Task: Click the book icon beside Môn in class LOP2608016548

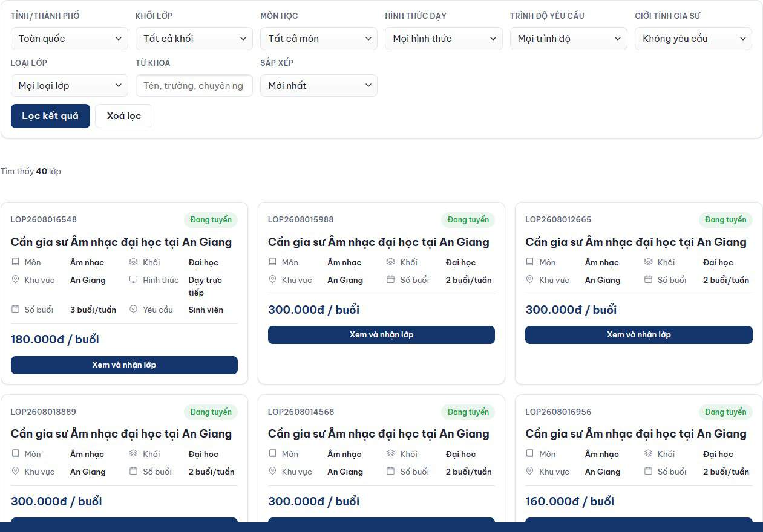Action: pos(16,262)
